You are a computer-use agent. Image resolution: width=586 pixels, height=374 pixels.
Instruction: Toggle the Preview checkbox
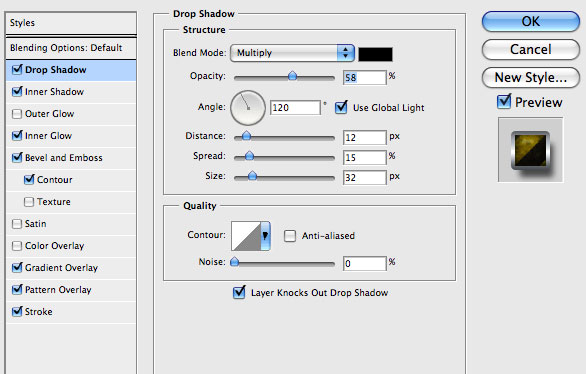tap(504, 102)
